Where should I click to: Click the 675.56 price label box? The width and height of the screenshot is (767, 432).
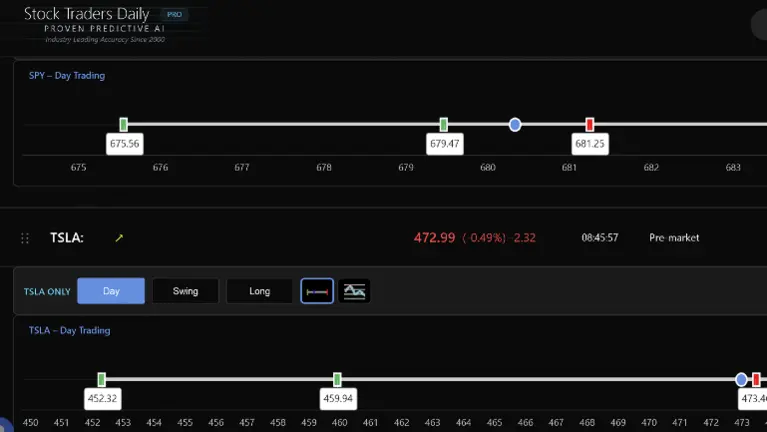point(125,144)
